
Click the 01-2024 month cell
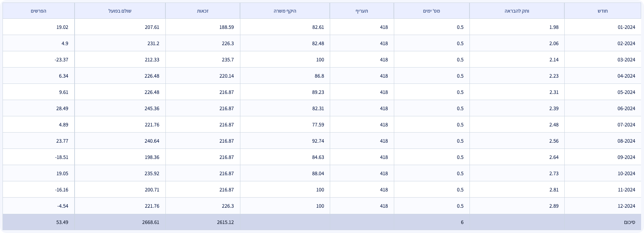coord(626,27)
